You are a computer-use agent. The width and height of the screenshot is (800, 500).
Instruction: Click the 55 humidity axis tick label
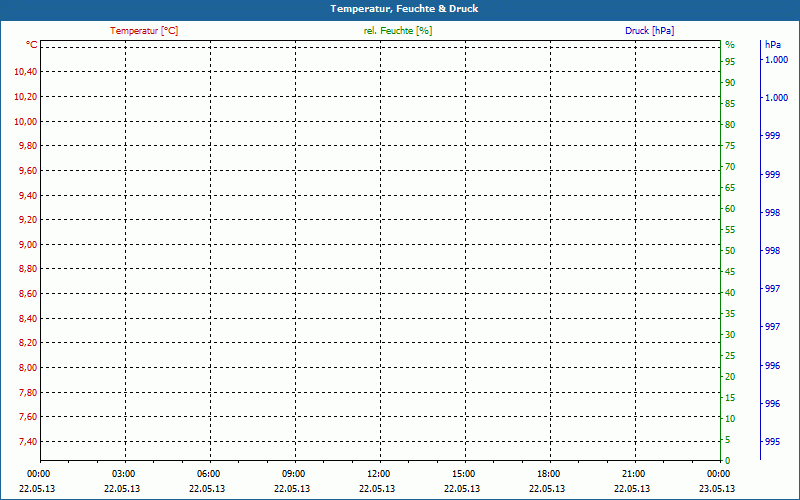(730, 230)
